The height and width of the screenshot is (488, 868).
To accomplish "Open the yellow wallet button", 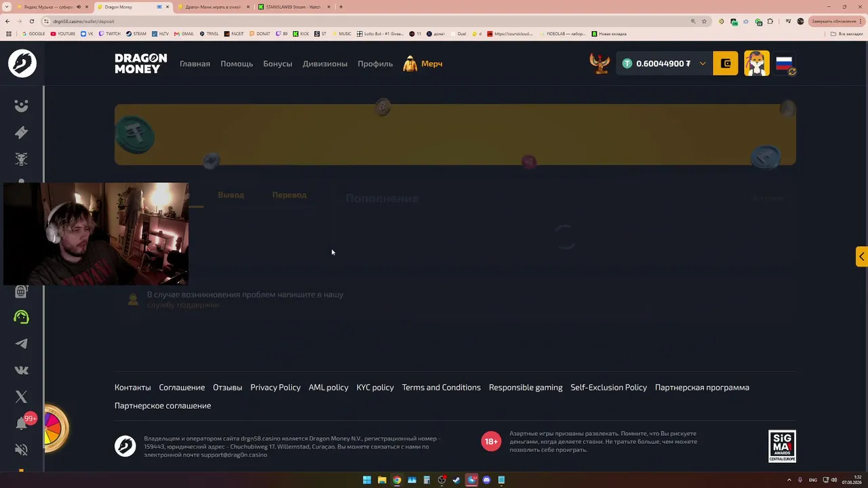I will (726, 64).
